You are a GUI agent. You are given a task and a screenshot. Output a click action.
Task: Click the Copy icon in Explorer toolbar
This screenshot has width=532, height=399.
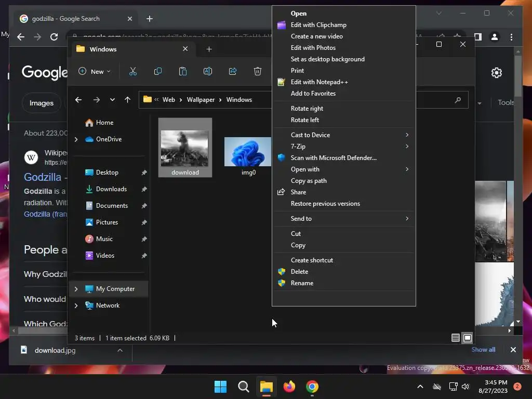(x=158, y=71)
